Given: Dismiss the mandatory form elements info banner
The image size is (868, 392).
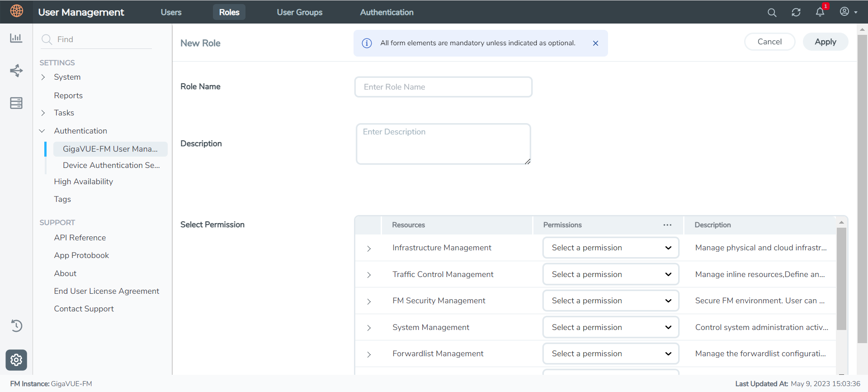Looking at the screenshot, I should [x=595, y=43].
